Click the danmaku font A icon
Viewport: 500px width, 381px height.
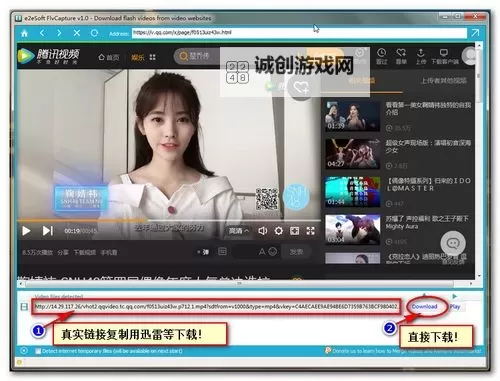262,252
